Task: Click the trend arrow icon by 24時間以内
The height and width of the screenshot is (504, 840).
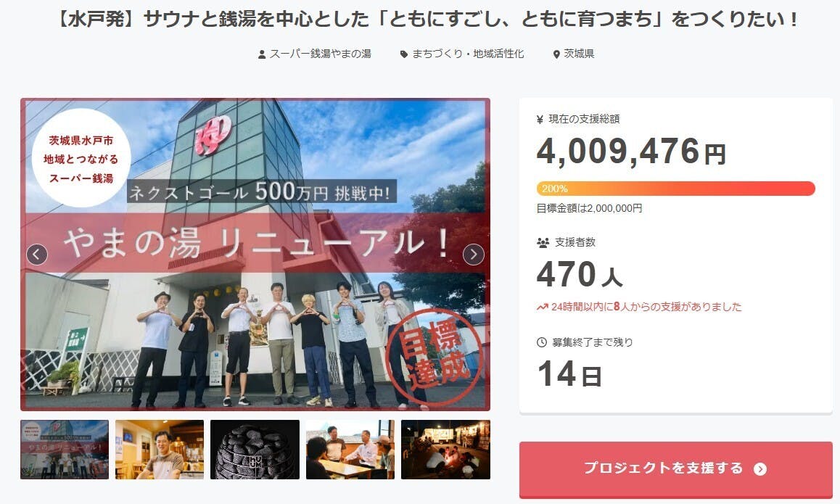Action: [x=542, y=307]
